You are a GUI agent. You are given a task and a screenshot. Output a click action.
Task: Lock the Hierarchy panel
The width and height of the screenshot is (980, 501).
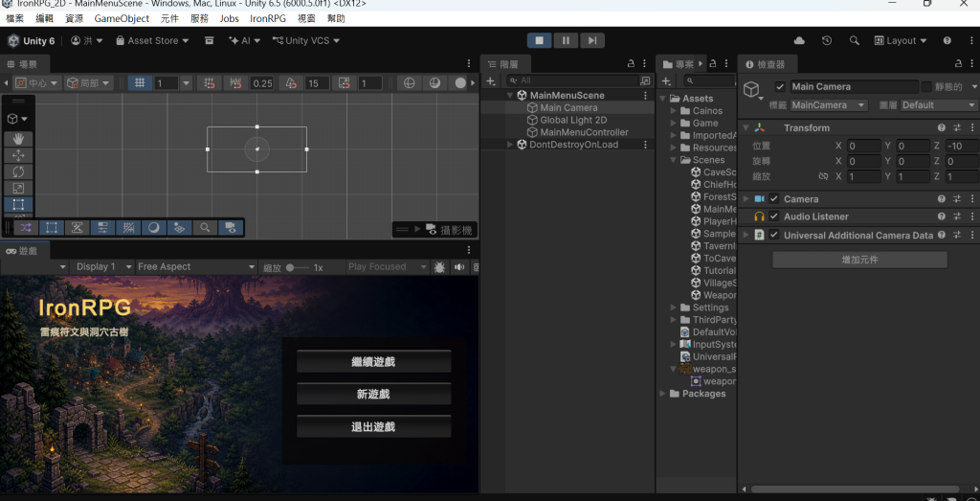tap(632, 64)
